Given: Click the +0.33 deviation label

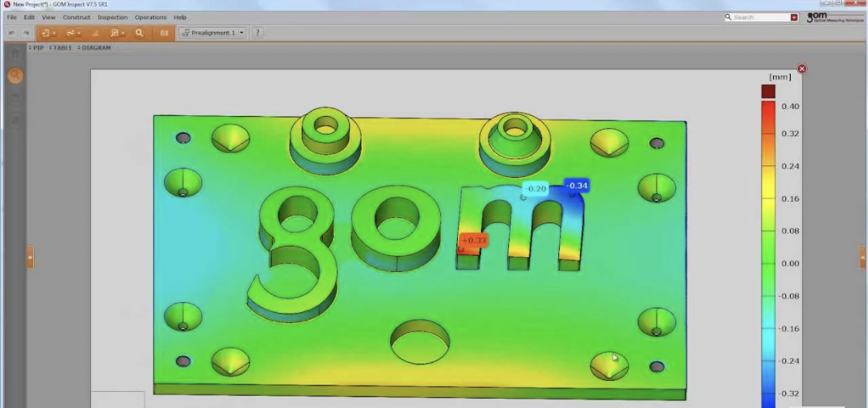Looking at the screenshot, I should (x=474, y=240).
